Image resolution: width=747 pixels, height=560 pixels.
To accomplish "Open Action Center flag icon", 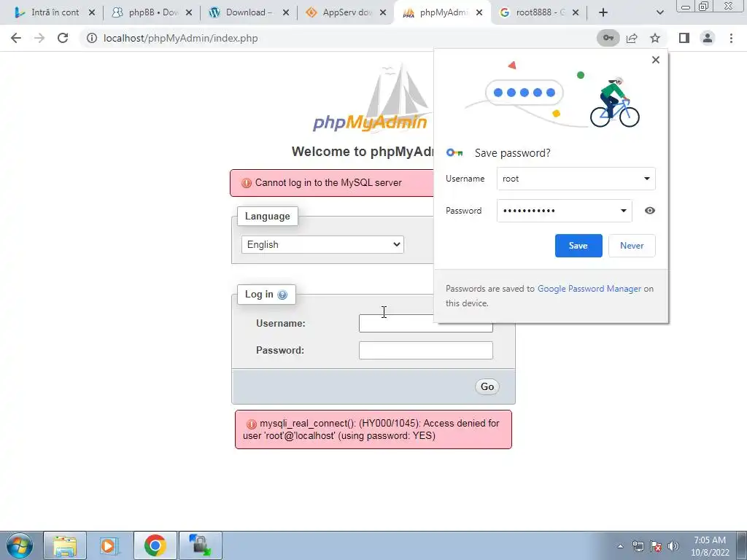I will tap(656, 546).
